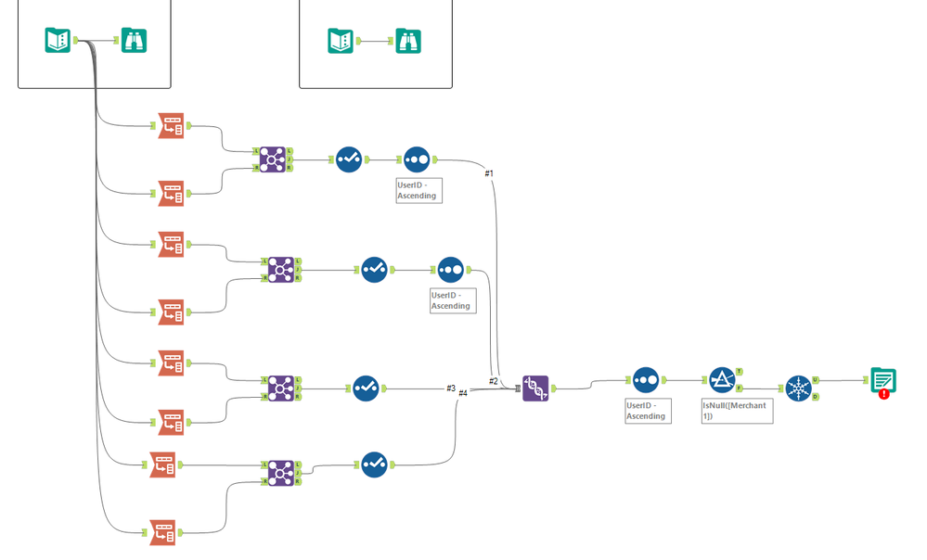
Task: Click the L output anchor on the top Join tool
Action: click(290, 150)
